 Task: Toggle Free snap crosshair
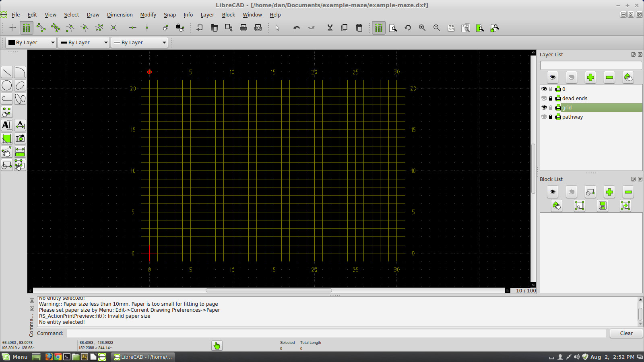(12, 28)
